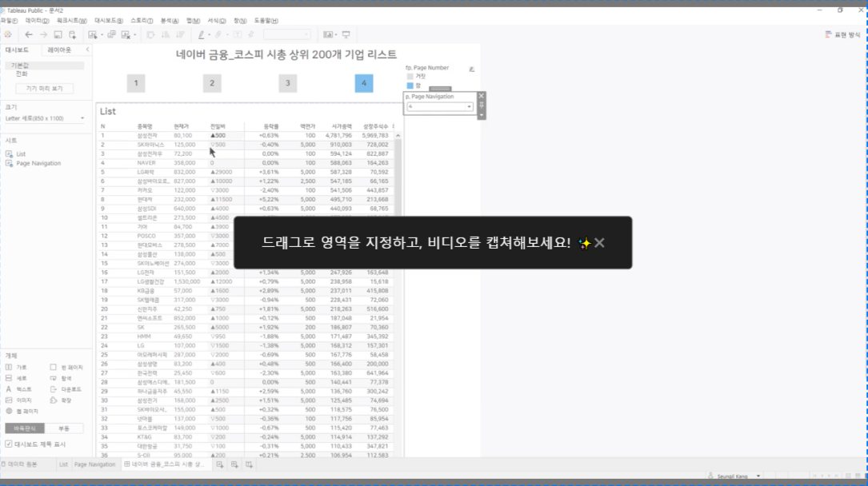The height and width of the screenshot is (486, 868).
Task: Select the floating (부동) toggle button
Action: point(64,428)
